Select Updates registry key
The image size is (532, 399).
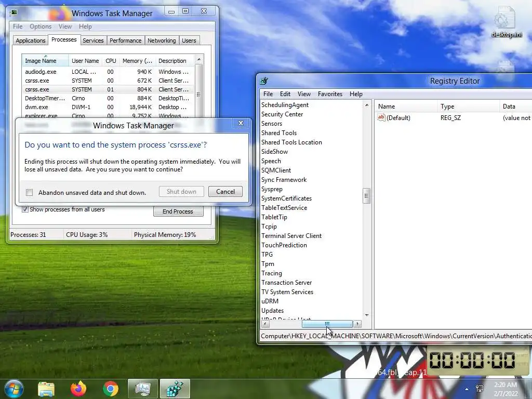coord(272,311)
